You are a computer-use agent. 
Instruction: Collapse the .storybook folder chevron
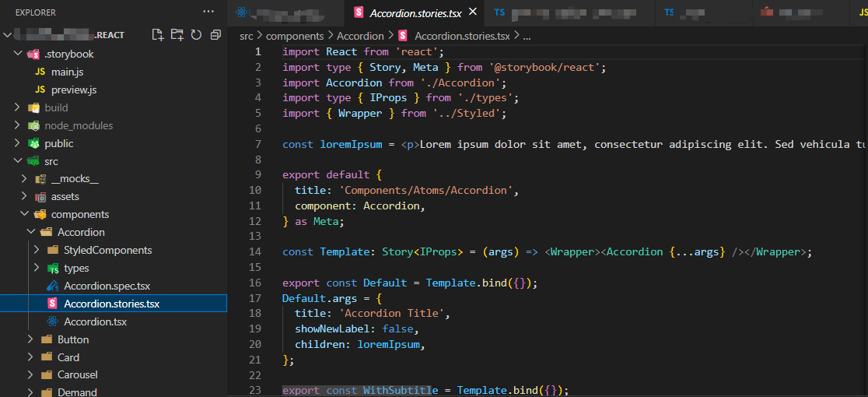click(x=17, y=54)
